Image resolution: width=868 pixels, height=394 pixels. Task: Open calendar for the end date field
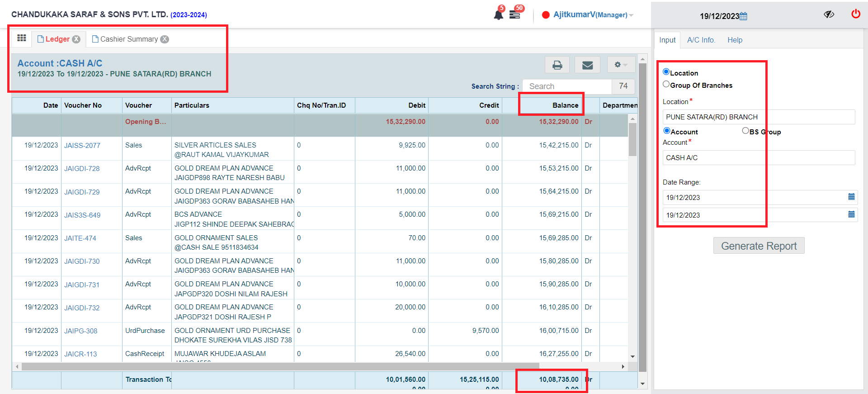point(851,214)
